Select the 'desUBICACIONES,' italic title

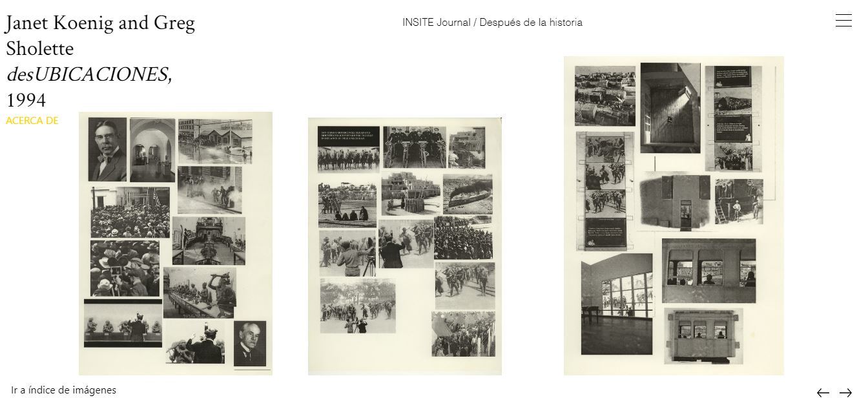tap(89, 74)
